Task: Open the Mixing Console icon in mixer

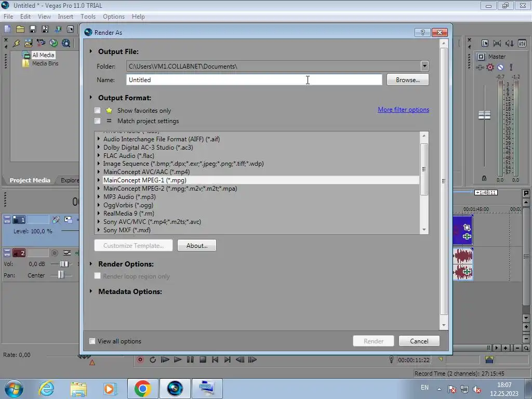Action: pos(522,43)
